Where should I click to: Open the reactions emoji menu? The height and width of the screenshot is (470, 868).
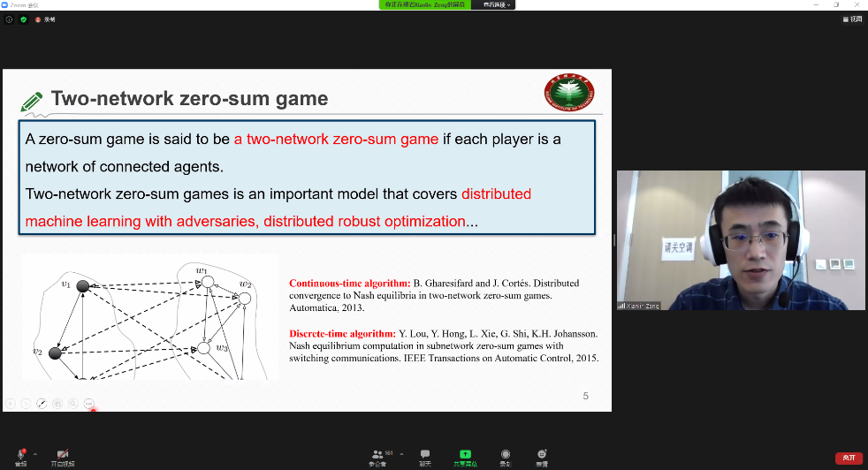click(x=541, y=455)
